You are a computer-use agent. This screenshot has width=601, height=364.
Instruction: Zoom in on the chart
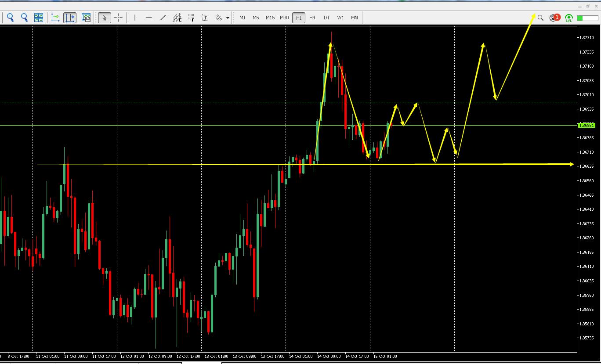(x=10, y=18)
